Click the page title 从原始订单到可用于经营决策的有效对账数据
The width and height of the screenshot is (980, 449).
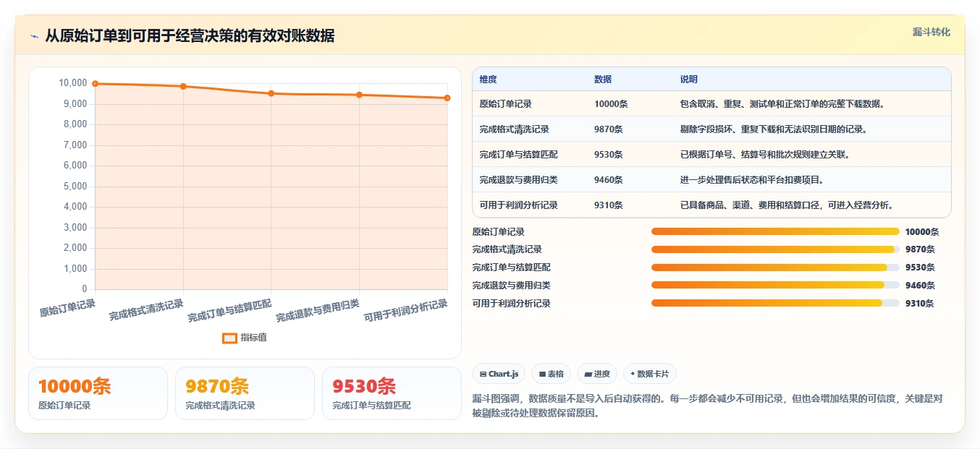[x=190, y=36]
